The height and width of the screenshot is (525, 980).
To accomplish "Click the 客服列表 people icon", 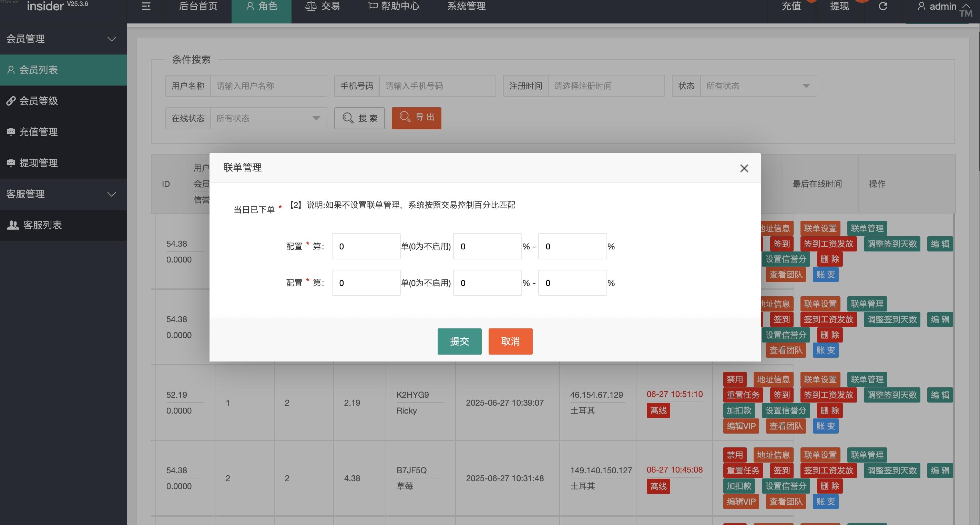I will (x=13, y=225).
